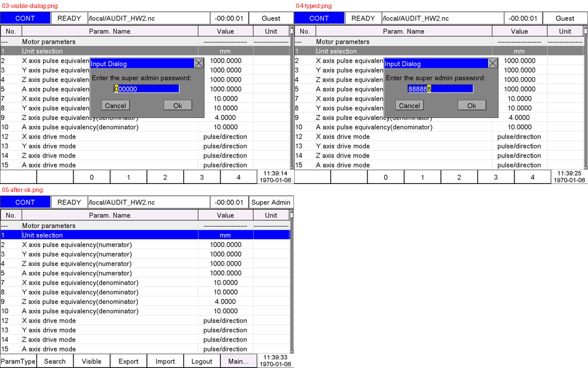
Task: Click 4.0000 value in Super Admin screen
Action: tap(225, 301)
